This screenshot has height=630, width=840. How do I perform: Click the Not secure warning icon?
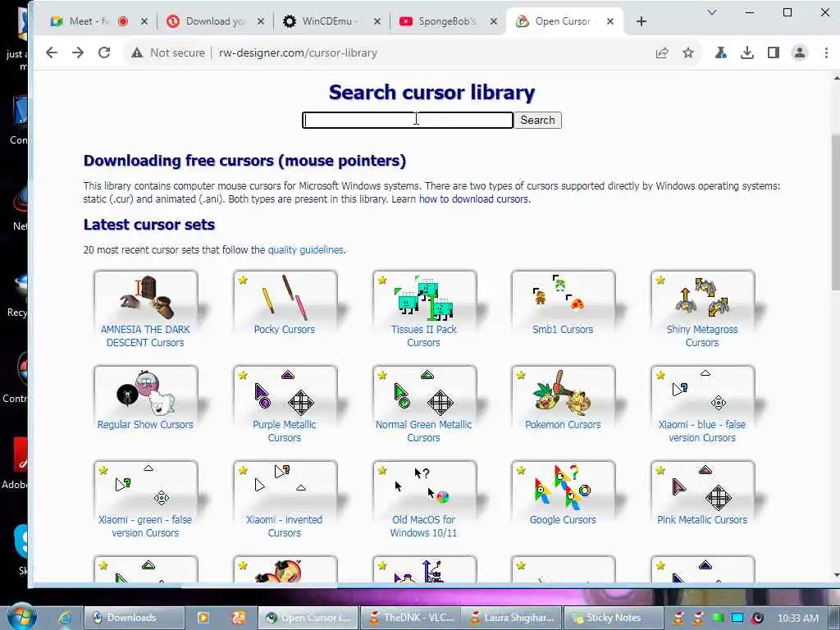(137, 52)
